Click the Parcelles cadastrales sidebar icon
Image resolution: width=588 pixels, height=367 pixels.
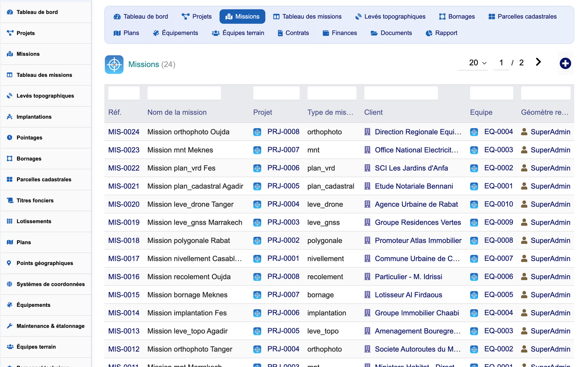(10, 179)
